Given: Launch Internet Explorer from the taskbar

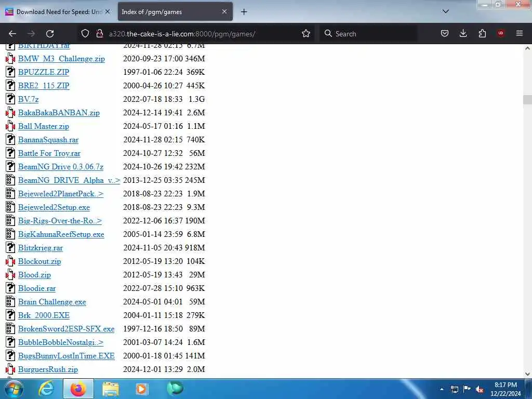Looking at the screenshot, I should tap(46, 389).
